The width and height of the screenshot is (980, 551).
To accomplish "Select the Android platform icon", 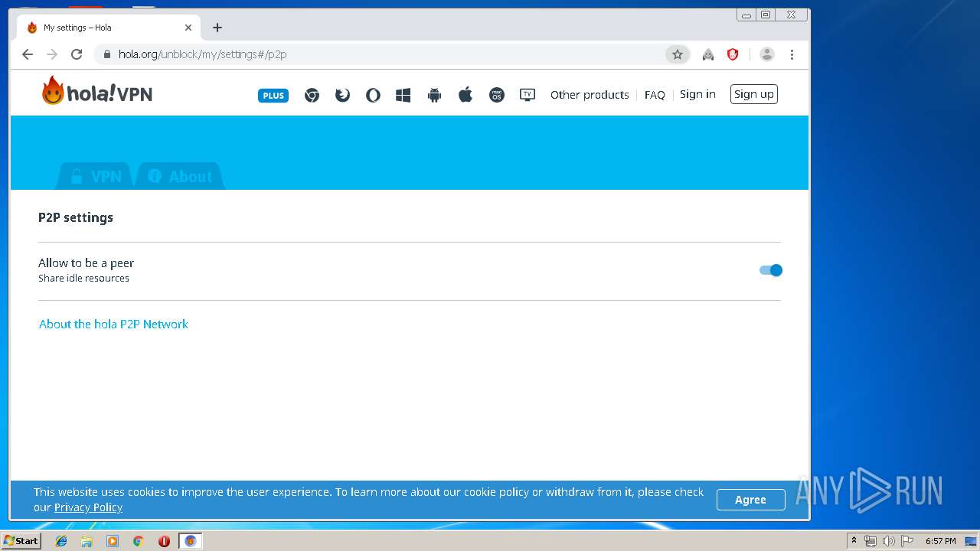I will pos(434,96).
